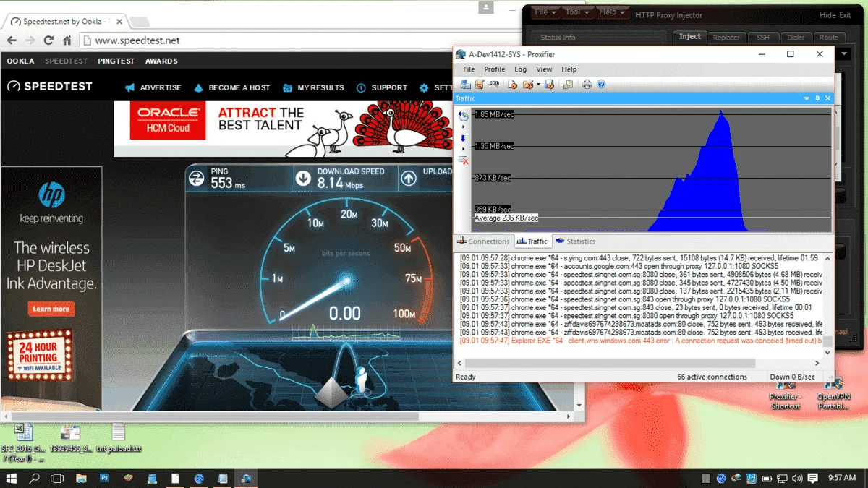The image size is (868, 488).
Task: Click Chrome home button
Action: click(67, 40)
